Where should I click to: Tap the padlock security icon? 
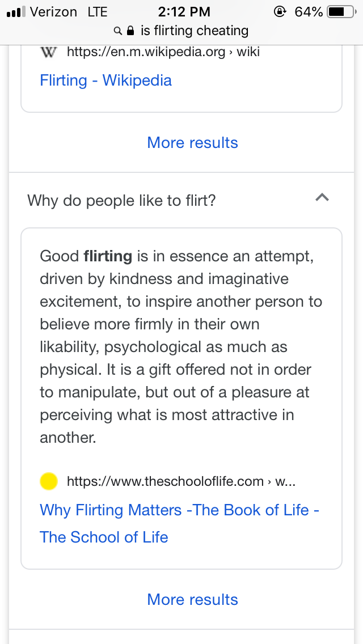point(130,31)
